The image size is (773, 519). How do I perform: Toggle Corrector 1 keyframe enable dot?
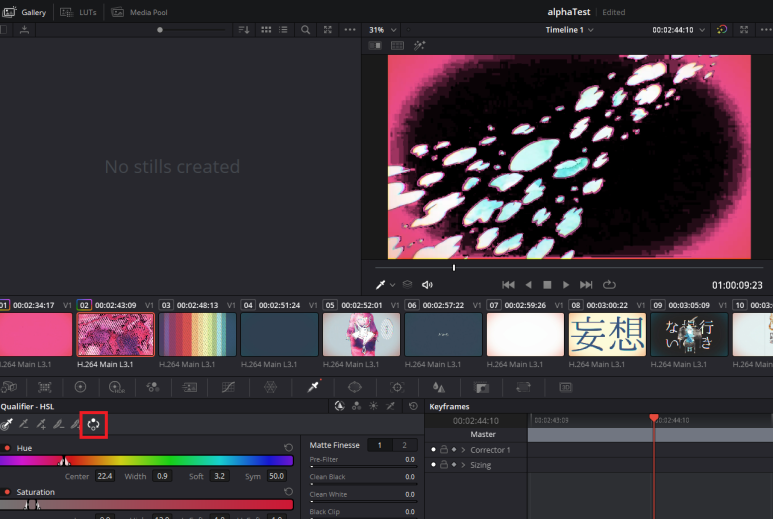[x=433, y=450]
